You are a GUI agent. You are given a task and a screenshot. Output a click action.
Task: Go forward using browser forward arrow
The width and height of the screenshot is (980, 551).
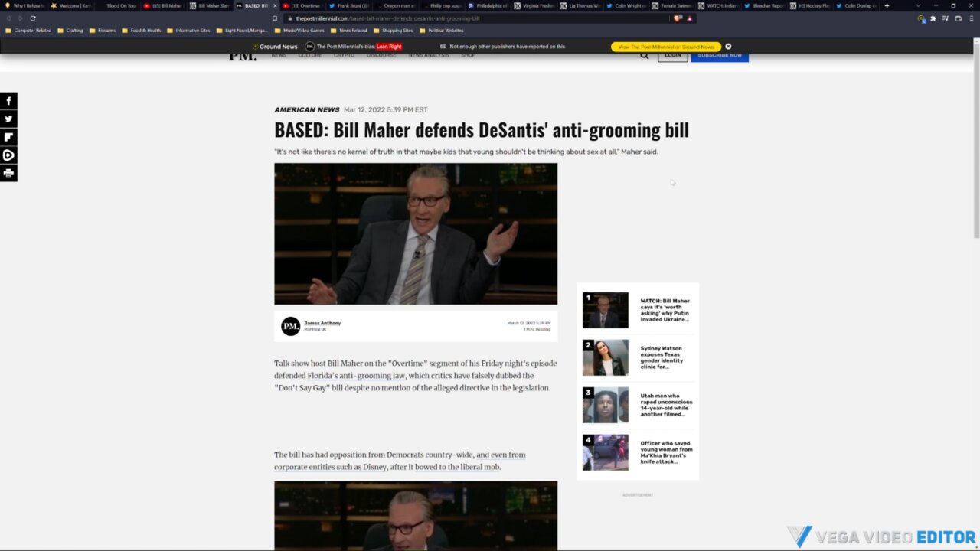(x=20, y=18)
